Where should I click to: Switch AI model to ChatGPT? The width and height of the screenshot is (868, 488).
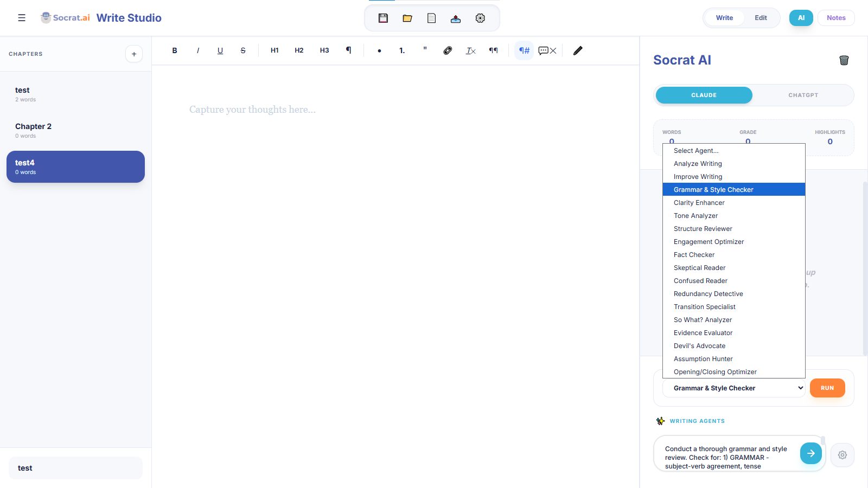803,95
